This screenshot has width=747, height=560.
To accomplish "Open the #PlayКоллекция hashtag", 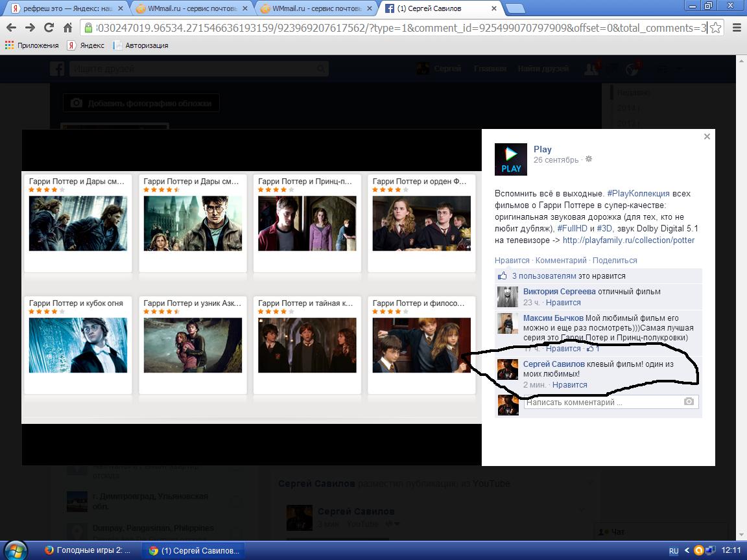I will 638,194.
